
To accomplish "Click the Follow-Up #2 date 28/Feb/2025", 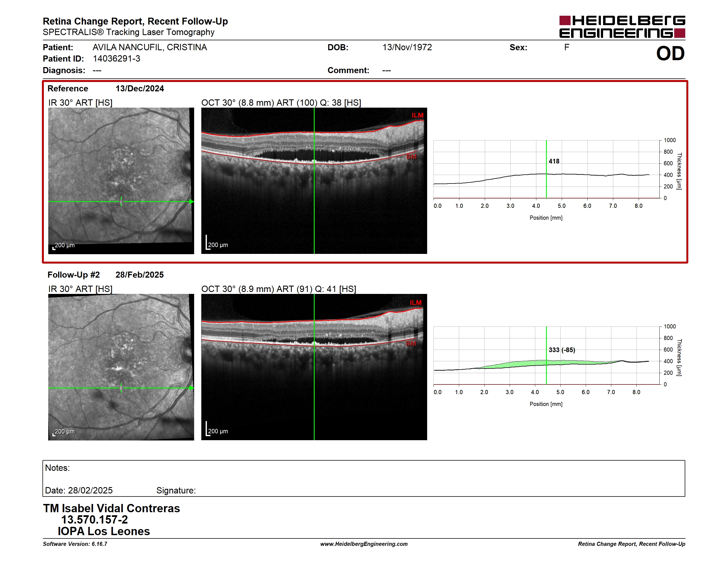I will pyautogui.click(x=140, y=275).
